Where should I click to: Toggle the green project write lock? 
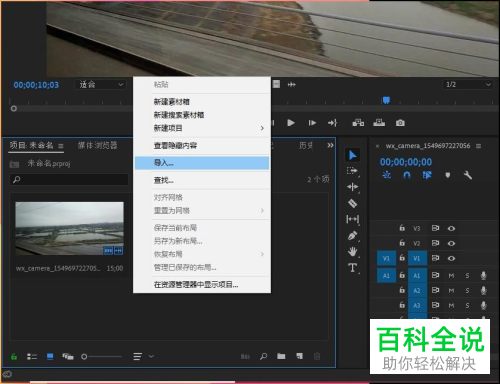click(x=14, y=357)
